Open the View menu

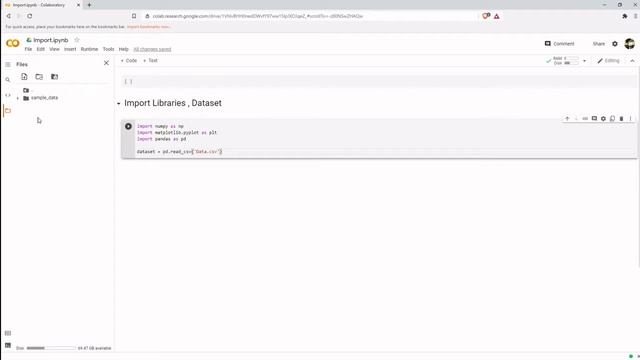54,49
